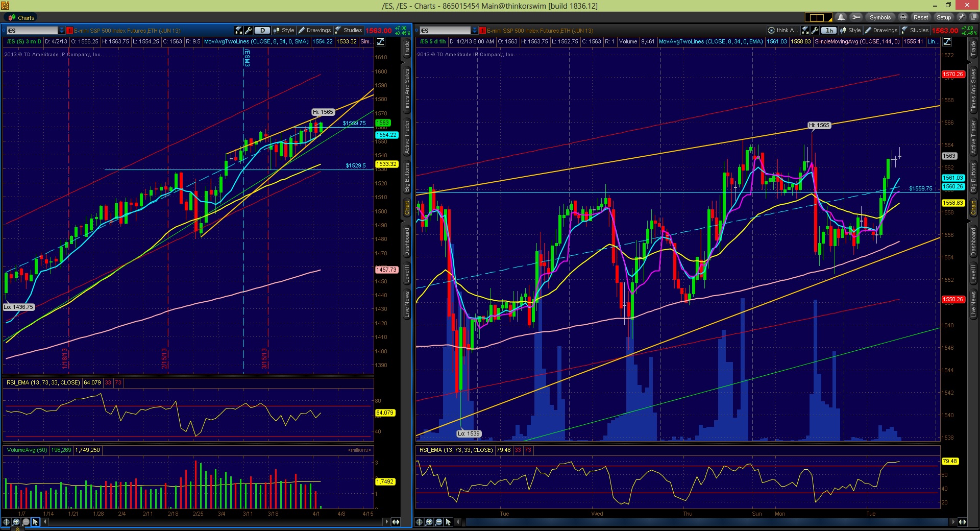Open the Drawings menu in left chart
This screenshot has width=980, height=531.
(x=315, y=30)
